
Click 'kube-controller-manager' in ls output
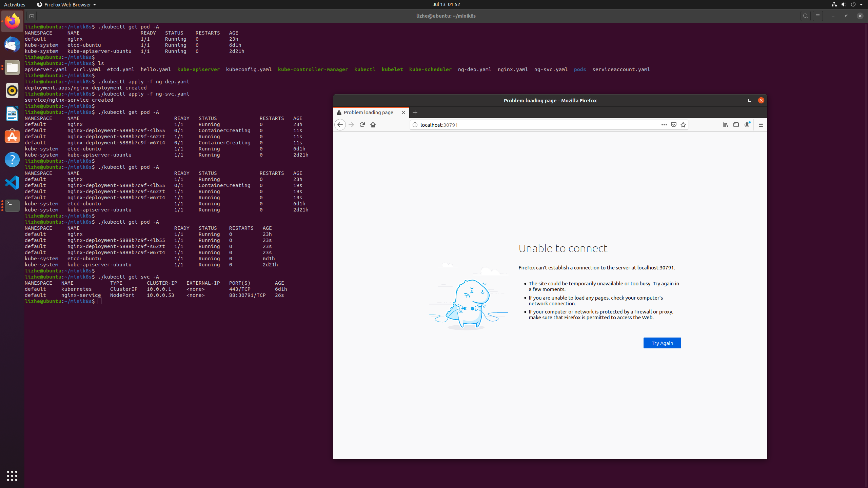tap(313, 69)
